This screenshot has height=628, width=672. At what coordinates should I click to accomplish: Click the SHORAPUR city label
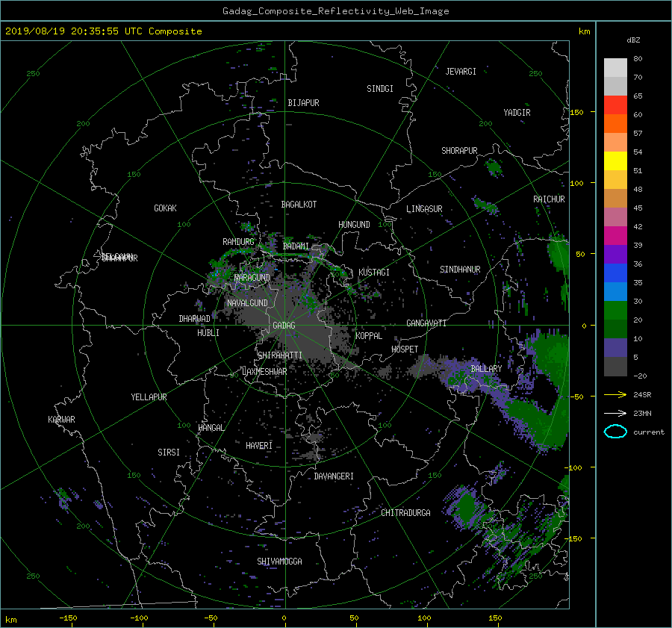coord(459,151)
